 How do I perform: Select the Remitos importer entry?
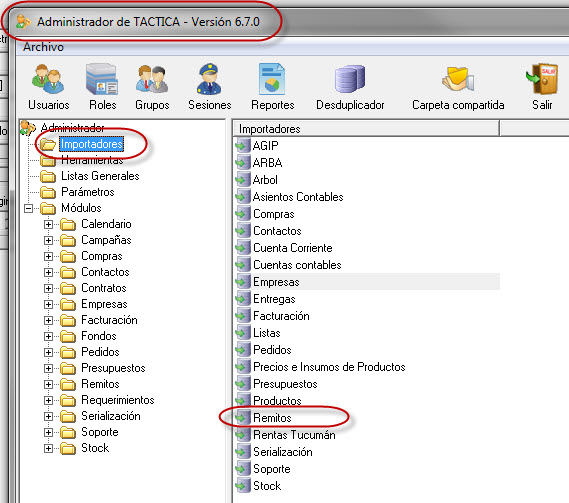click(x=272, y=418)
